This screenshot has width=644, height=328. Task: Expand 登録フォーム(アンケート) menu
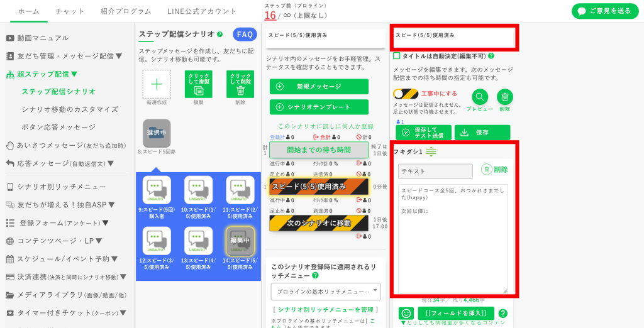[57, 223]
